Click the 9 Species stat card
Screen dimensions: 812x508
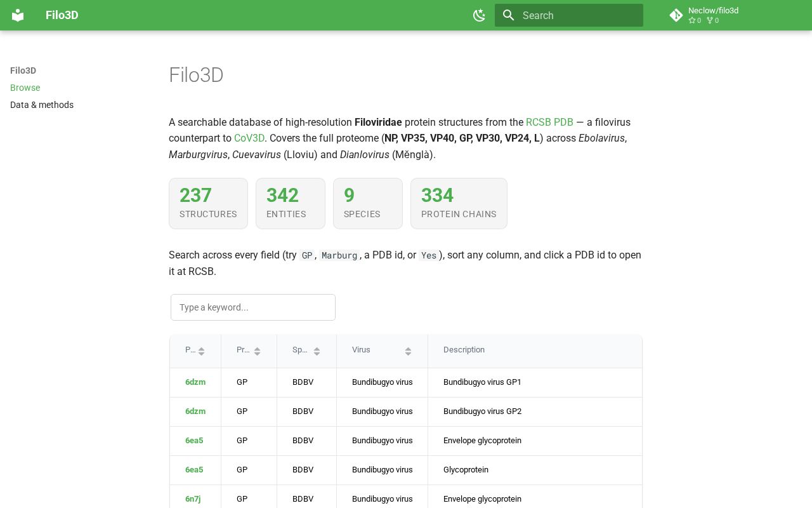(x=368, y=203)
